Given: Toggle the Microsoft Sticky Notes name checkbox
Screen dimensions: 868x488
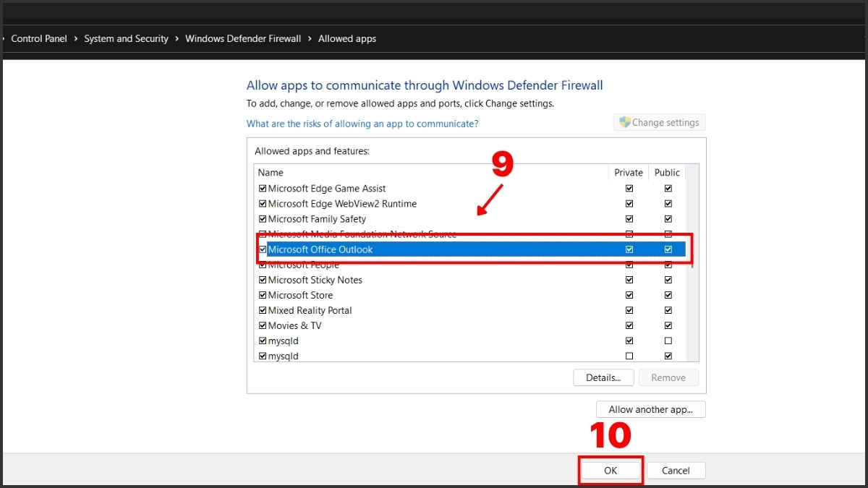Looking at the screenshot, I should (x=263, y=280).
